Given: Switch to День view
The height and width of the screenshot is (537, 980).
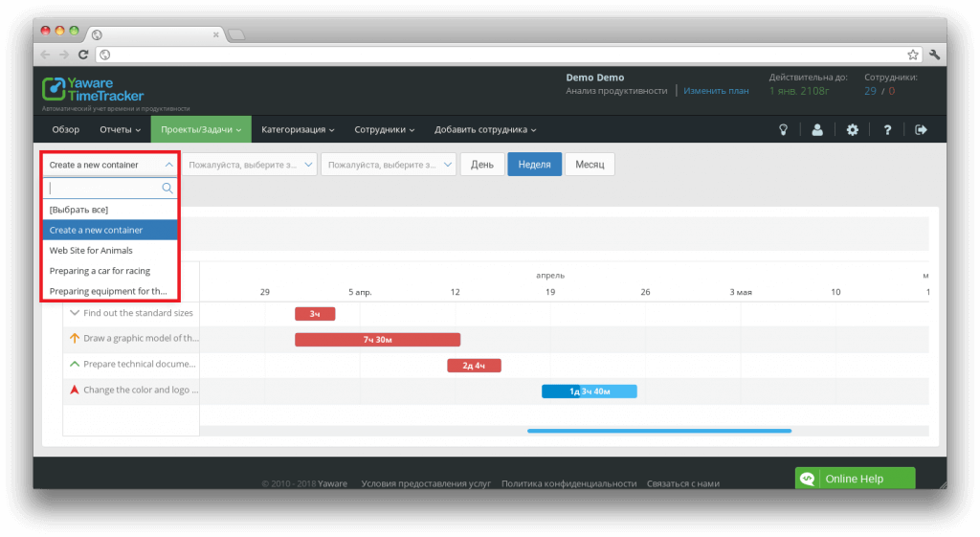Looking at the screenshot, I should [x=482, y=165].
